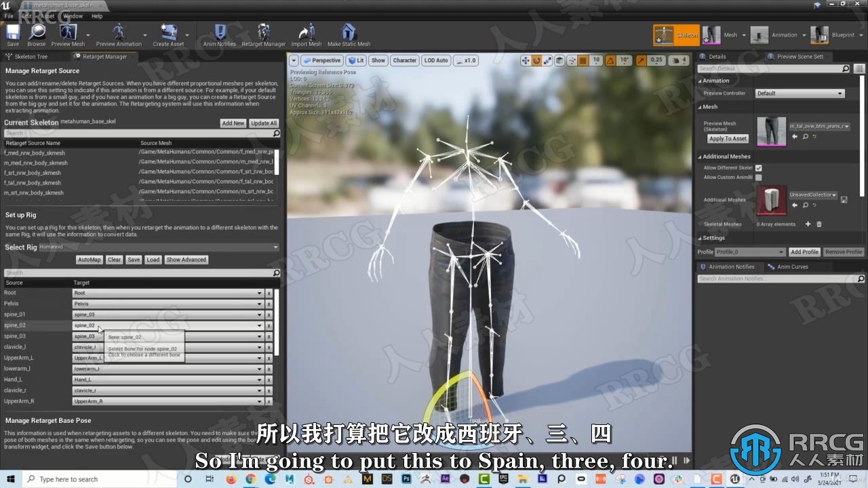868x488 pixels.
Task: Toggle world/local coordinate space icon
Action: pyautogui.click(x=560, y=60)
